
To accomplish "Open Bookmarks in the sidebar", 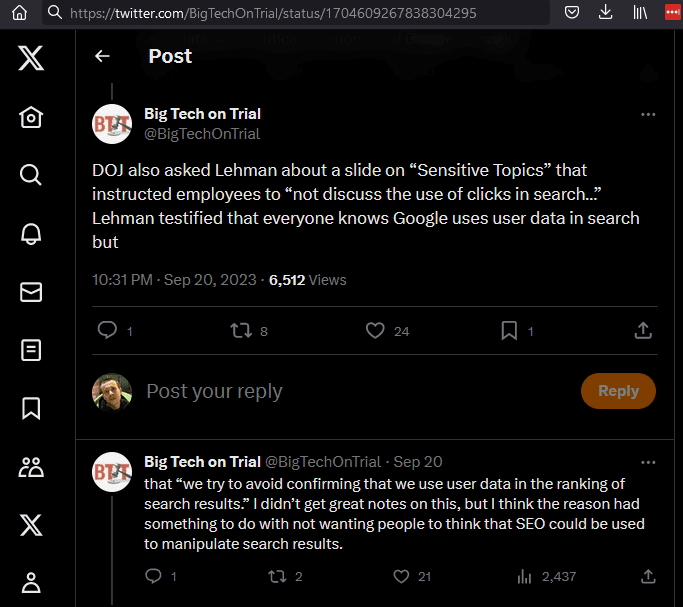I will (x=31, y=407).
